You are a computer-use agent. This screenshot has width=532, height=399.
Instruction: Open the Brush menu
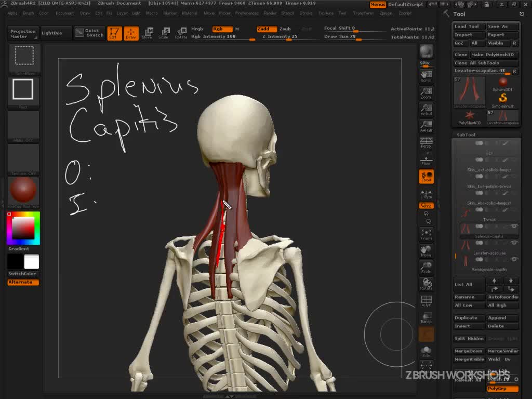point(28,13)
